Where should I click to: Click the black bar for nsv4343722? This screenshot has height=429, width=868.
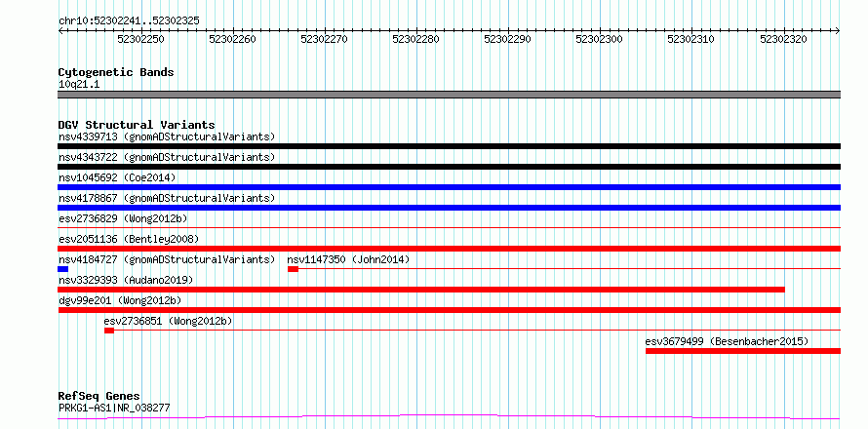click(449, 167)
